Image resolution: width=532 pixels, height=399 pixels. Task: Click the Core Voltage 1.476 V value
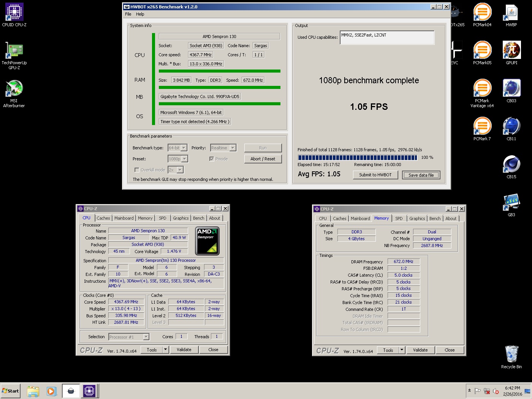174,251
